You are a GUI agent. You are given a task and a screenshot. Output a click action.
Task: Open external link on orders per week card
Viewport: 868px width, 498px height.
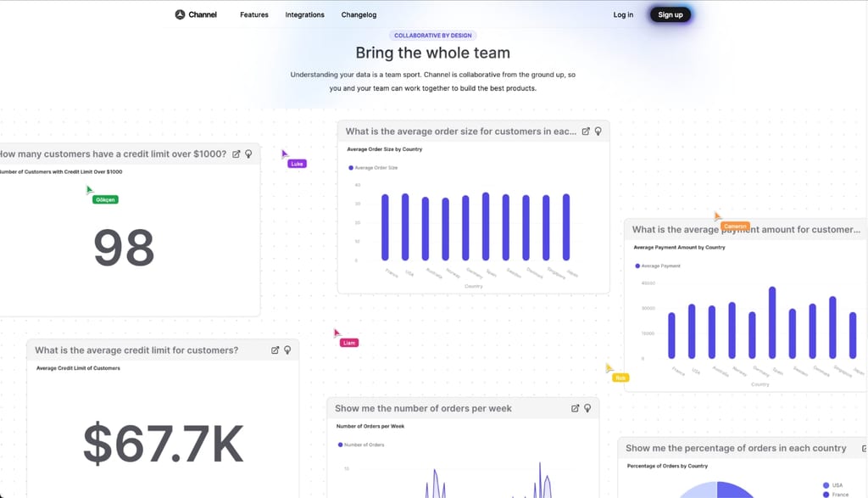[x=576, y=408]
